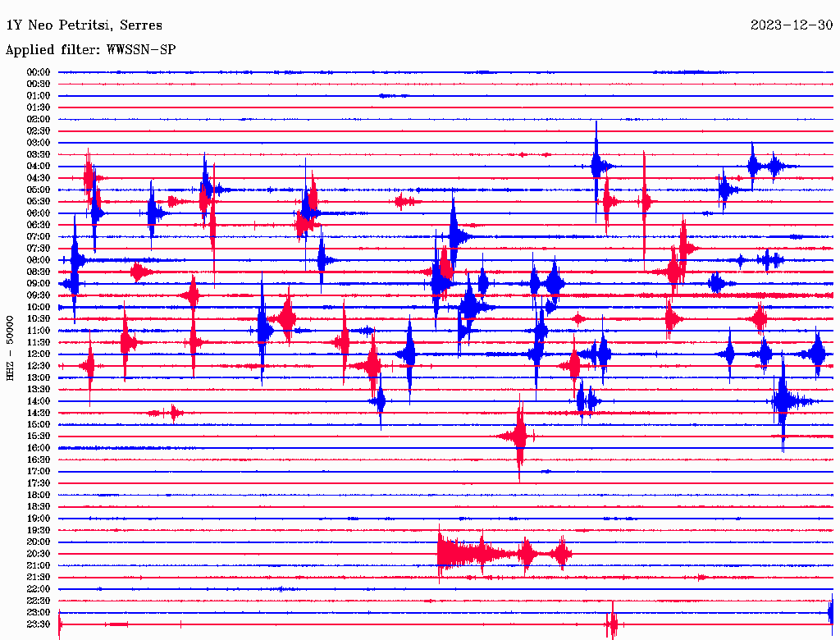Select the 20:30 time label
840x640 pixels.
point(39,554)
